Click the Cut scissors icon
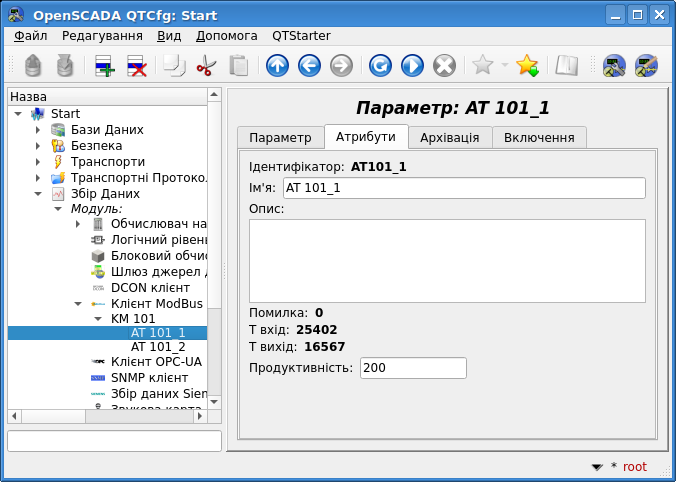Viewport: 676px width, 482px height. click(x=206, y=66)
